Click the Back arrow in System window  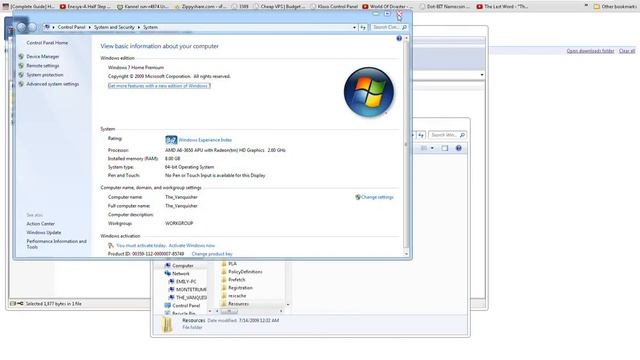[x=22, y=27]
